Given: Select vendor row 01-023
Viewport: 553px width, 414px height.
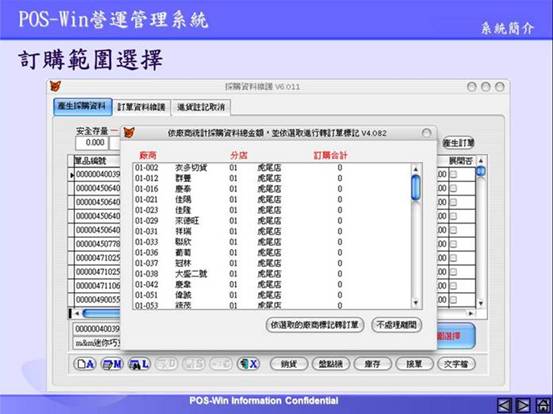Looking at the screenshot, I should [272, 210].
